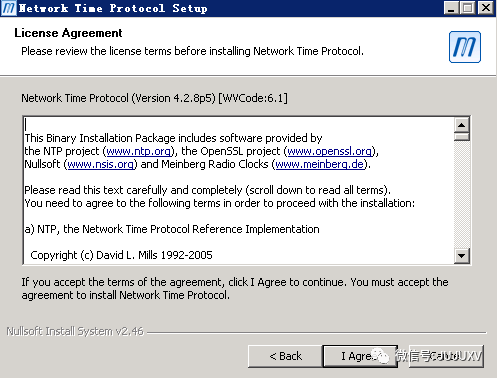Click the title bar application icon
The height and width of the screenshot is (378, 497).
click(x=8, y=8)
